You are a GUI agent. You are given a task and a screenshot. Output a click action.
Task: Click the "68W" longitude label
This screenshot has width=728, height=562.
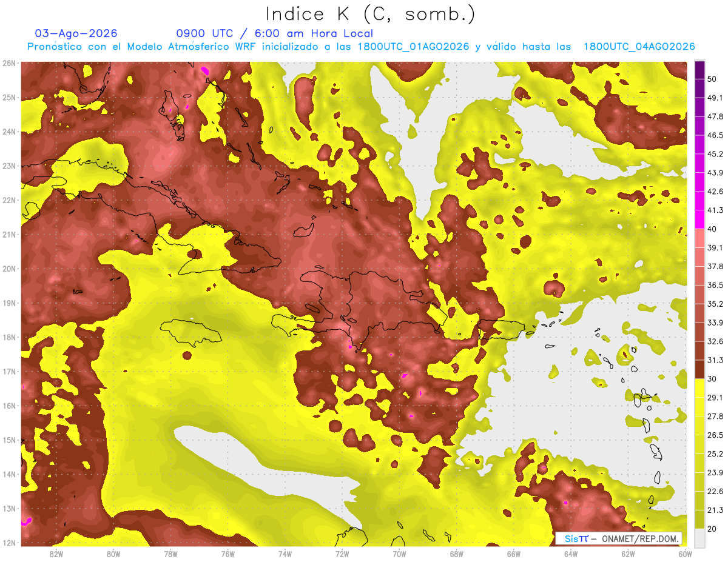(457, 554)
